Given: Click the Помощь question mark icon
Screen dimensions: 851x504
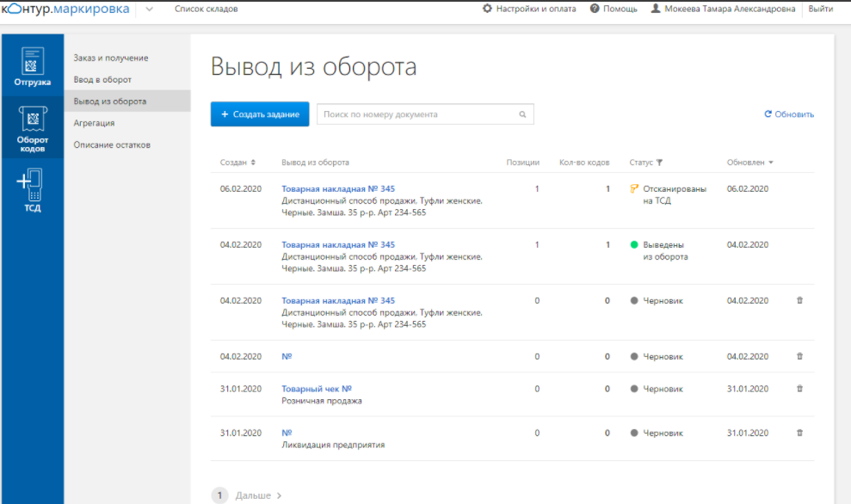Looking at the screenshot, I should pyautogui.click(x=595, y=9).
